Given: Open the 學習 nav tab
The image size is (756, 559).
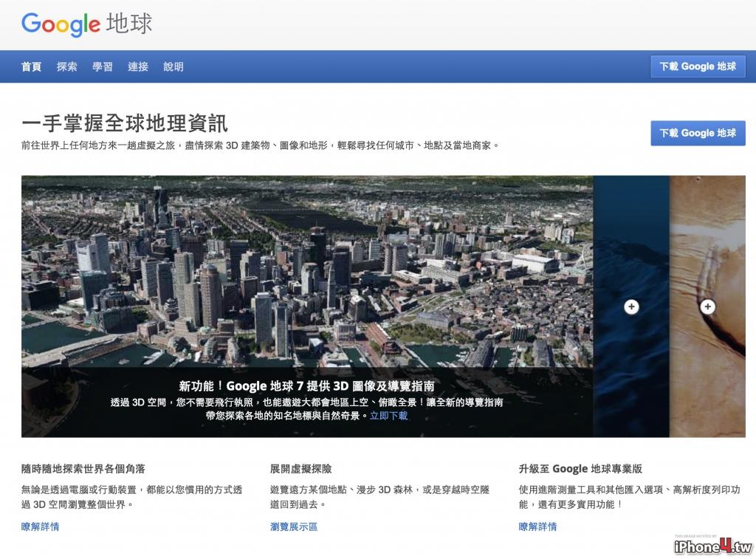Looking at the screenshot, I should pos(102,66).
